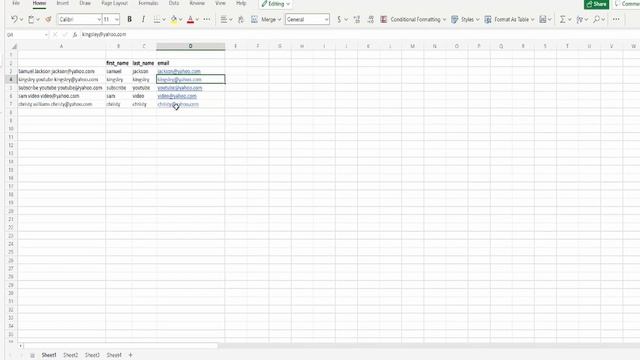Open more font options ellipsis
This screenshot has width=640, height=360.
tap(207, 19)
